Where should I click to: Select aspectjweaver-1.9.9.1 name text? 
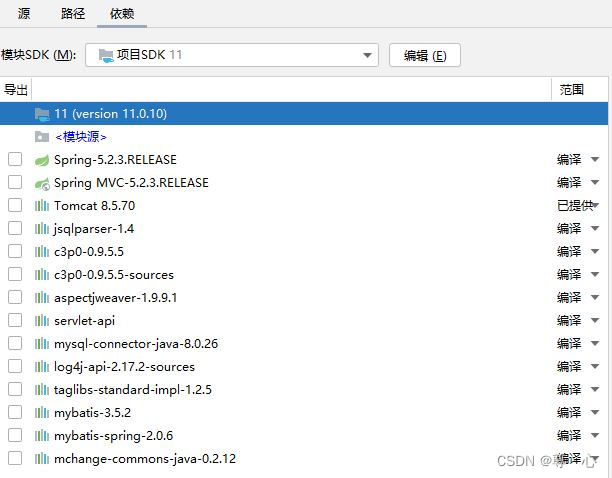point(116,298)
